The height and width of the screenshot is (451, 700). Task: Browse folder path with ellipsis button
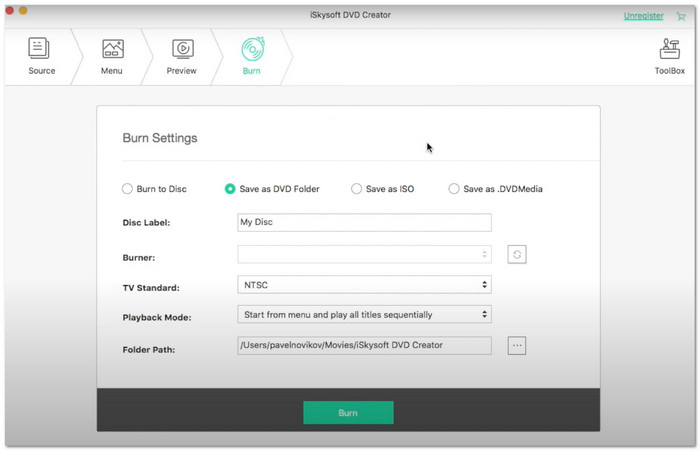(517, 346)
